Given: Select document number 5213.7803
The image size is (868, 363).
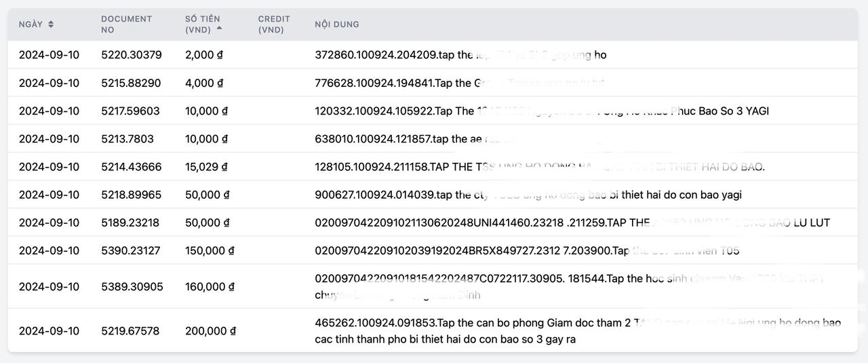Looking at the screenshot, I should [x=127, y=138].
